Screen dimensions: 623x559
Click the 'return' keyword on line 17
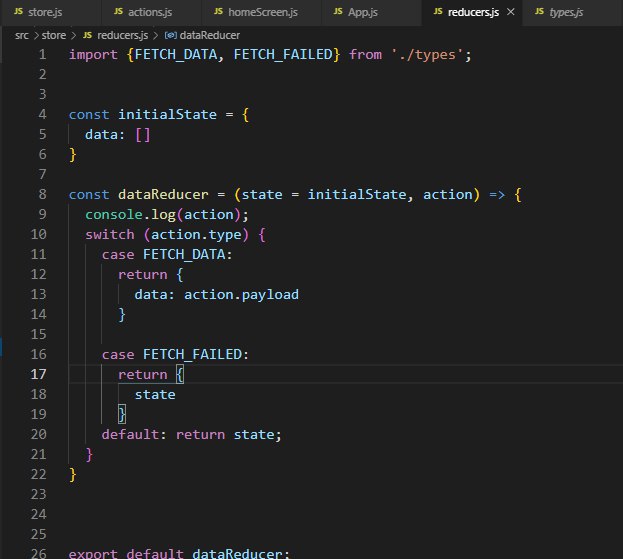pyautogui.click(x=143, y=374)
